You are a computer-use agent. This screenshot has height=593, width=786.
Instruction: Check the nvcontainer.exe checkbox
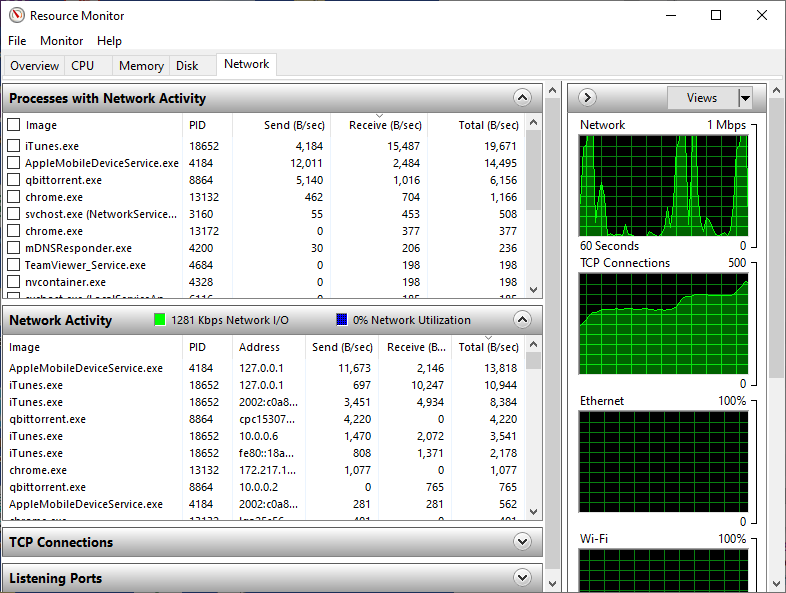tap(14, 282)
